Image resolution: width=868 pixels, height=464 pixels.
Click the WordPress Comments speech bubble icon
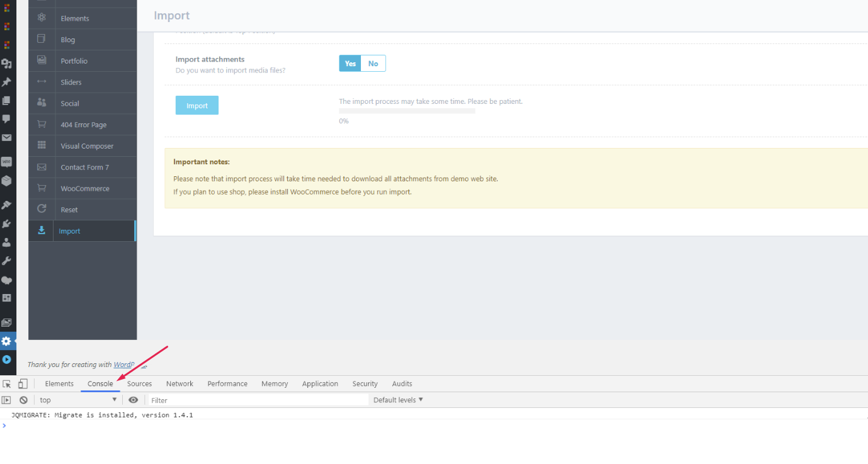[6, 118]
